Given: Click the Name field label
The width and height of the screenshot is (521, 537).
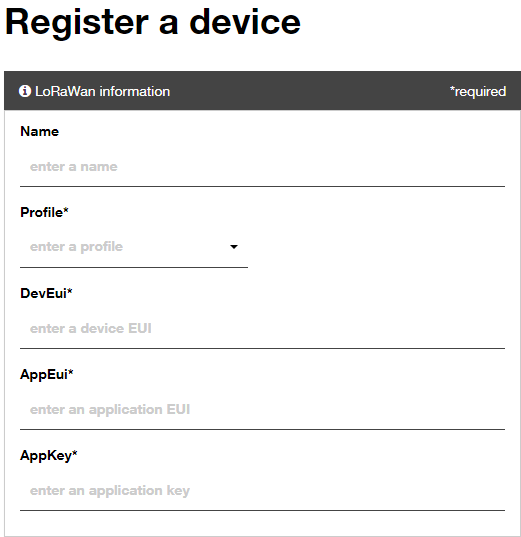Looking at the screenshot, I should [39, 132].
